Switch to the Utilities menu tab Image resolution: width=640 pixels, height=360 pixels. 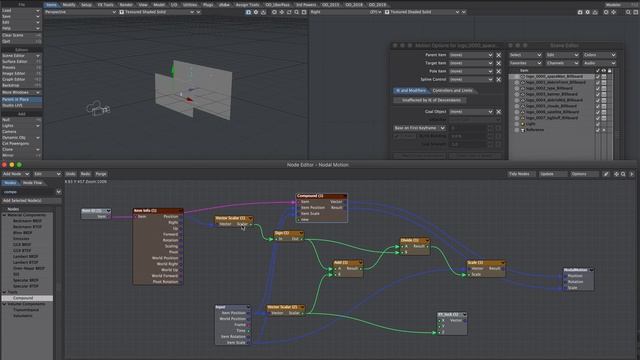click(190, 5)
